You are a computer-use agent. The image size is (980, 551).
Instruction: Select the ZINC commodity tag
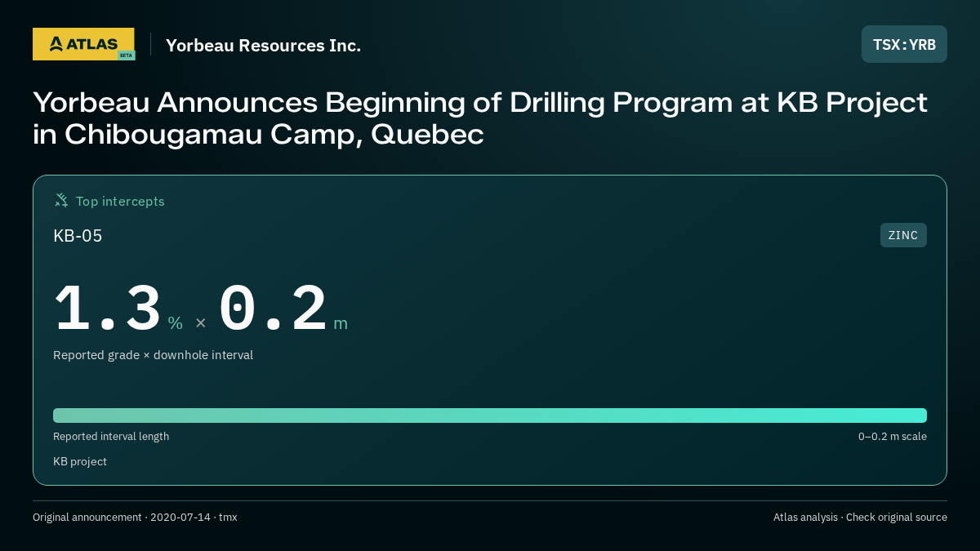(903, 235)
